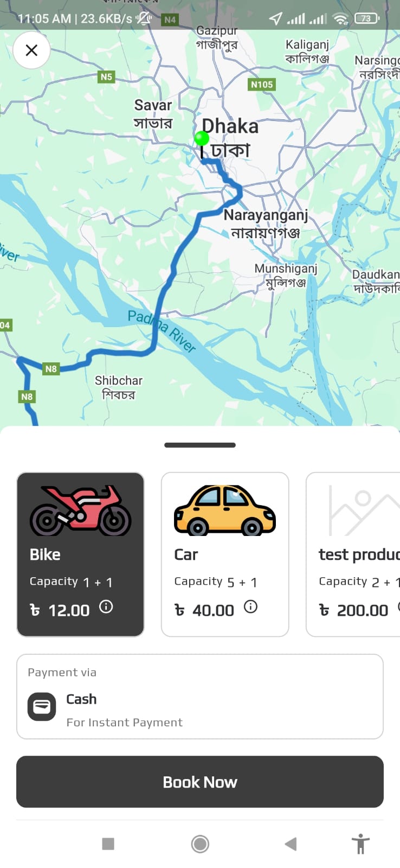Screen dimensions: 400x868
Task: Tap the Cash wallet icon
Action: [42, 707]
